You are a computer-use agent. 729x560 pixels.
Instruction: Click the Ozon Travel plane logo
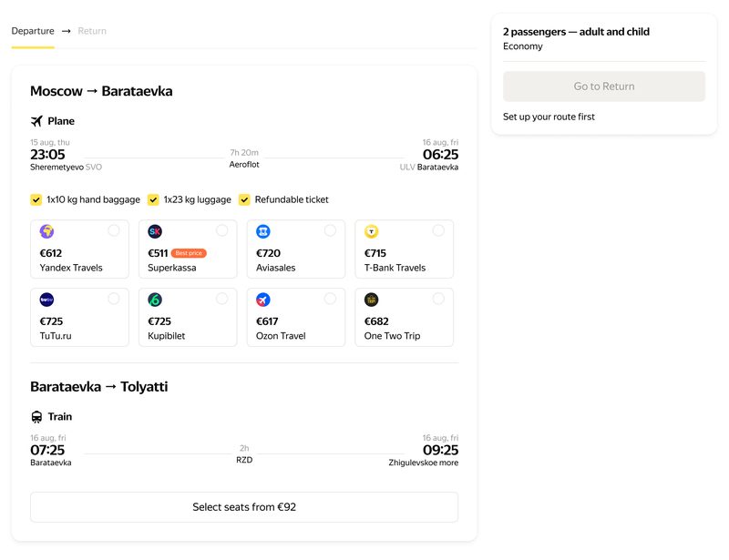point(263,300)
